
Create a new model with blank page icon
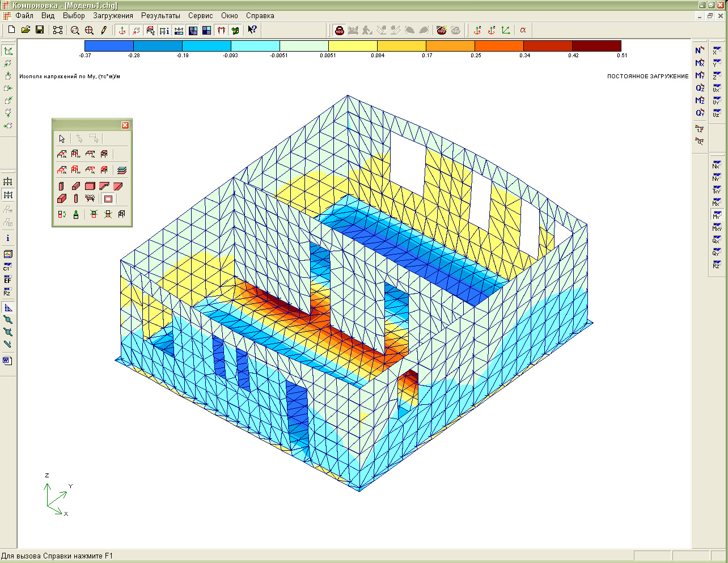click(x=11, y=30)
